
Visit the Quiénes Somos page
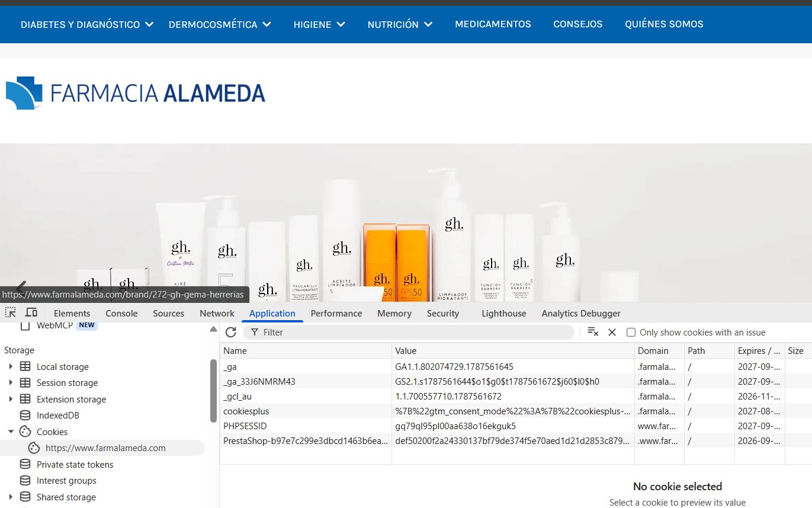(x=664, y=24)
